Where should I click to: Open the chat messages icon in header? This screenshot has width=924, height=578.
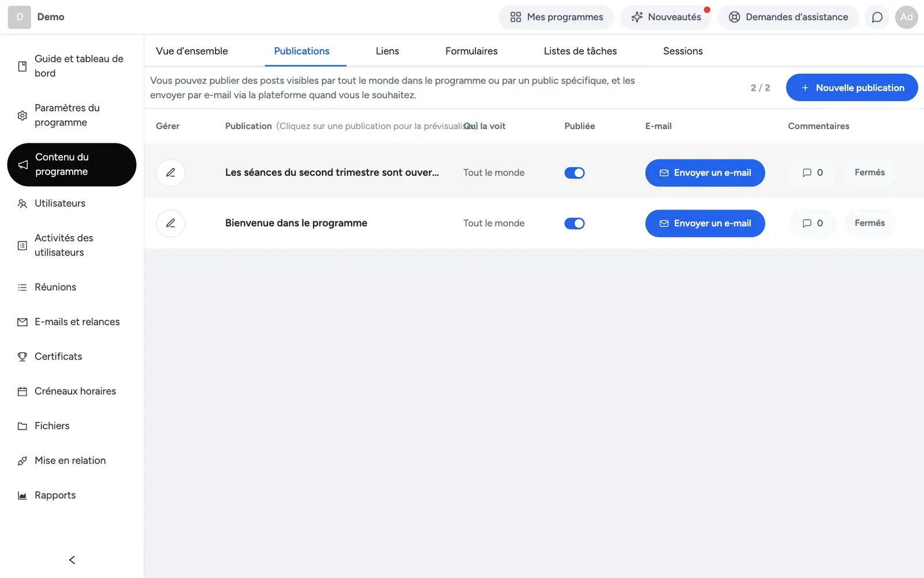pyautogui.click(x=877, y=17)
